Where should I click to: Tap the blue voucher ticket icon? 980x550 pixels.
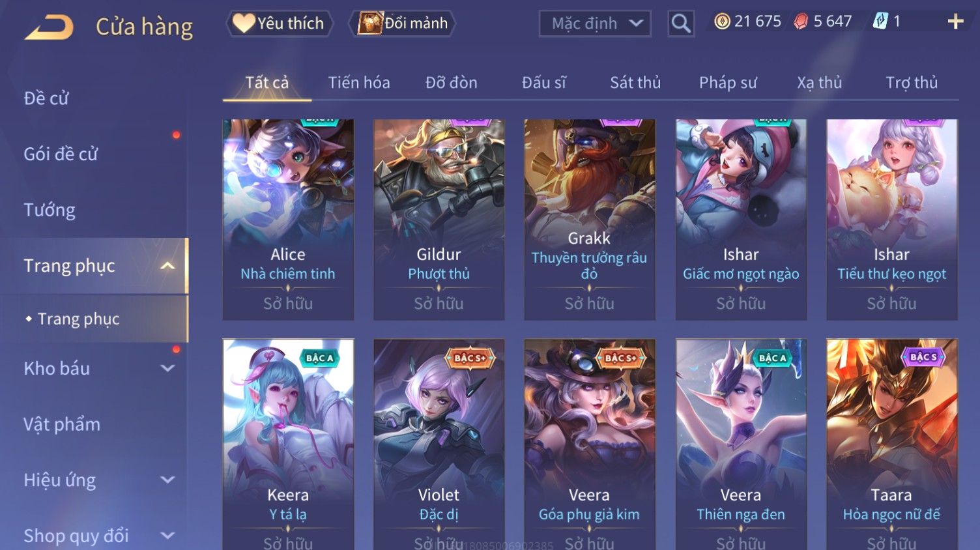coord(880,22)
